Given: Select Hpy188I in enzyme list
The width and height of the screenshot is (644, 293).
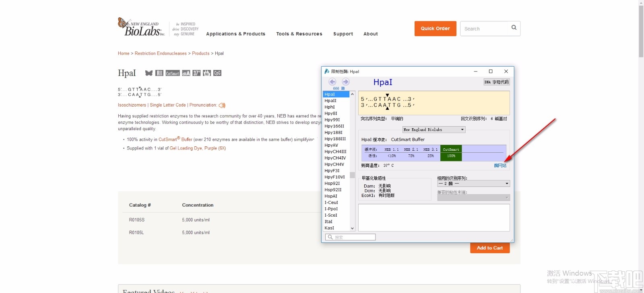Looking at the screenshot, I should (336, 133).
